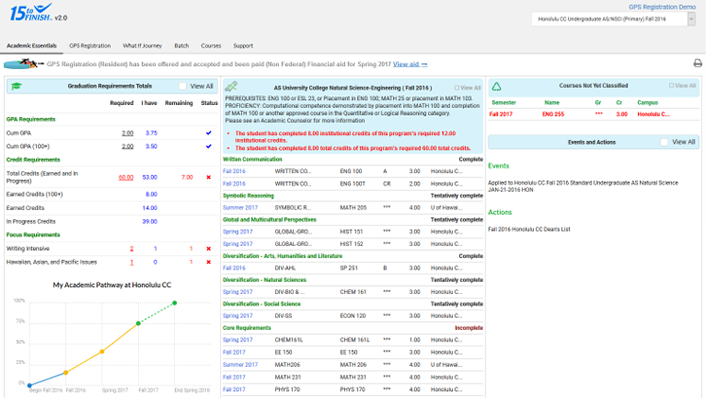Click the Semester column header
This screenshot has height=398, width=706.
[x=503, y=103]
